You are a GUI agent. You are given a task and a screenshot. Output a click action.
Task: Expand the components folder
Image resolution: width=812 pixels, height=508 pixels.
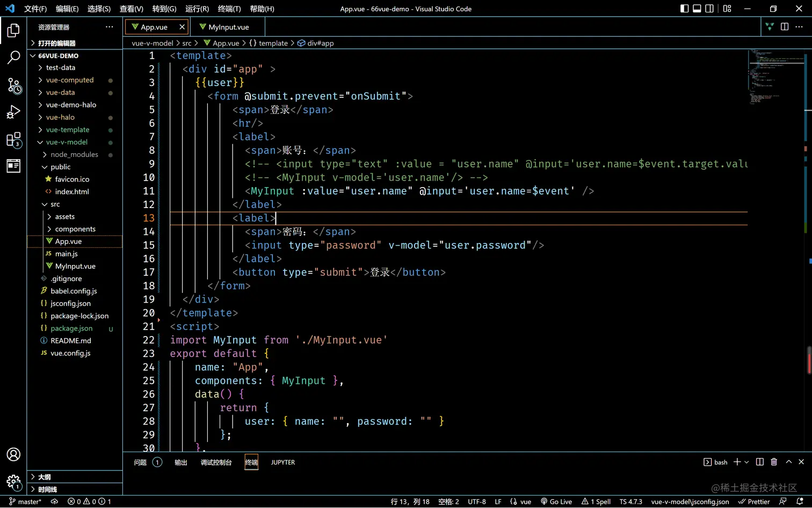pos(75,229)
